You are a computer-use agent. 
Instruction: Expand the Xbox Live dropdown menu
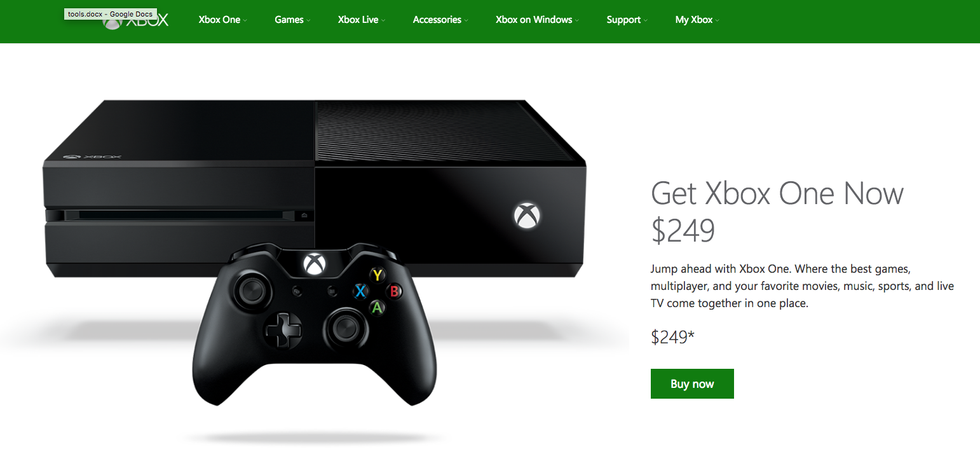362,20
